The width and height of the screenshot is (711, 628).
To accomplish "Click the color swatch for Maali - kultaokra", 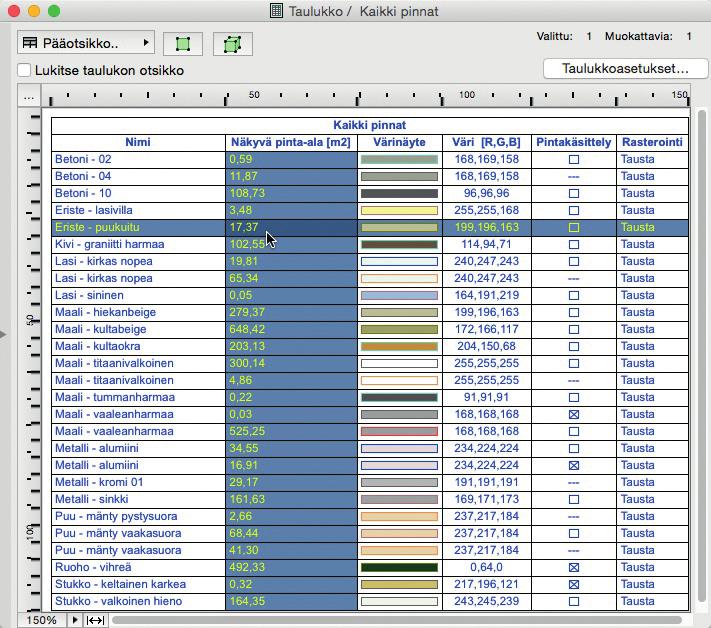I will click(399, 347).
